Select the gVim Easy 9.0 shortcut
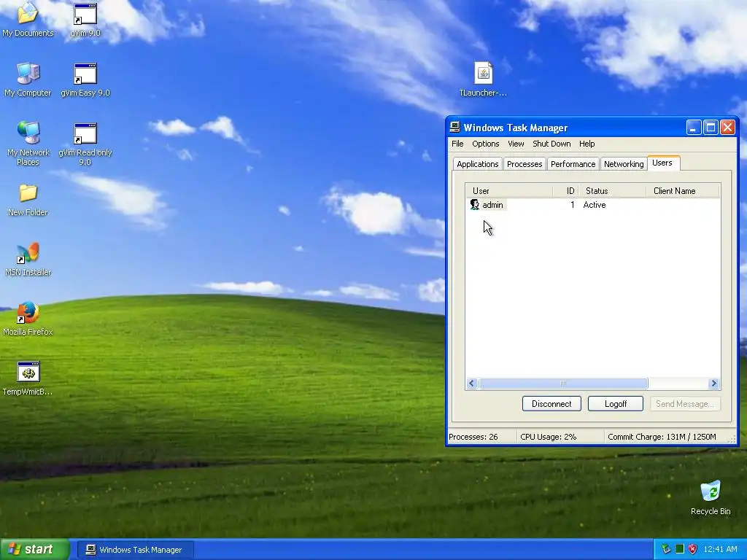 tap(85, 79)
